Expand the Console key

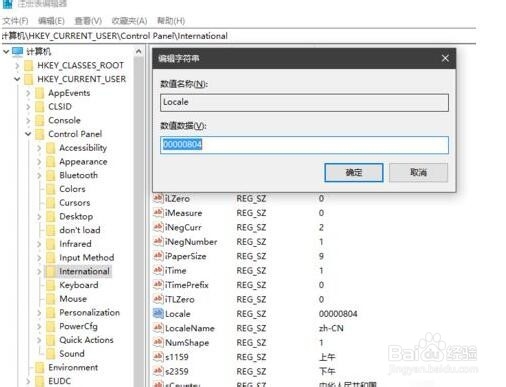coord(28,120)
